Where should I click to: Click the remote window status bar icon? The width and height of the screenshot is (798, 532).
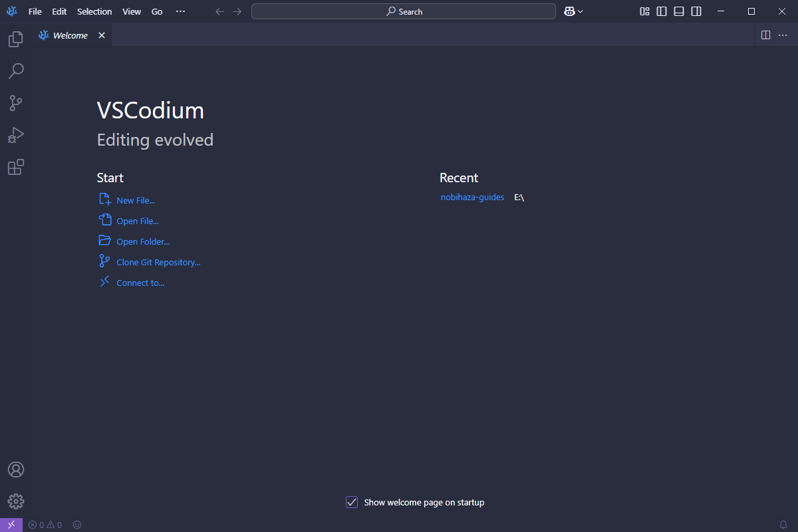[x=11, y=525]
